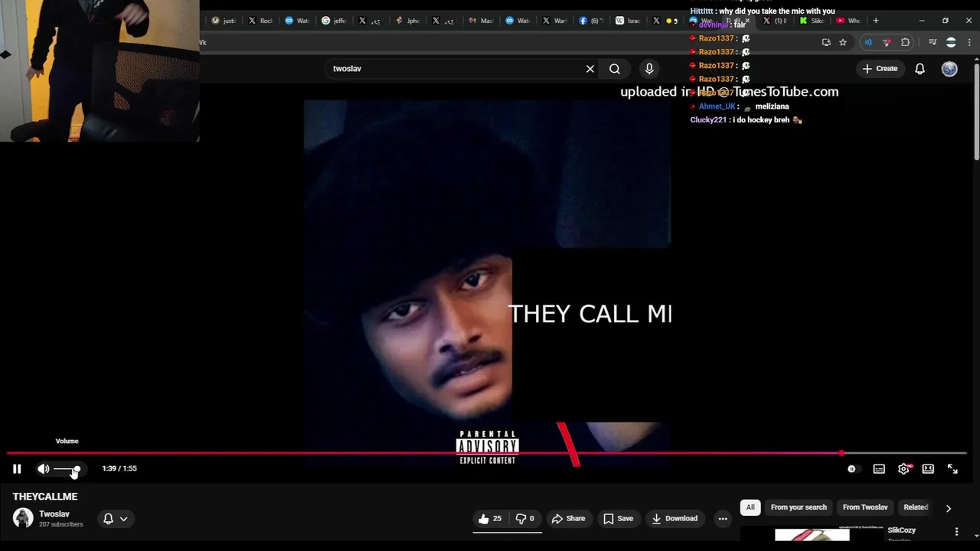Screen dimensions: 980x551
Task: Select From Twoslav chip
Action: [x=865, y=507]
